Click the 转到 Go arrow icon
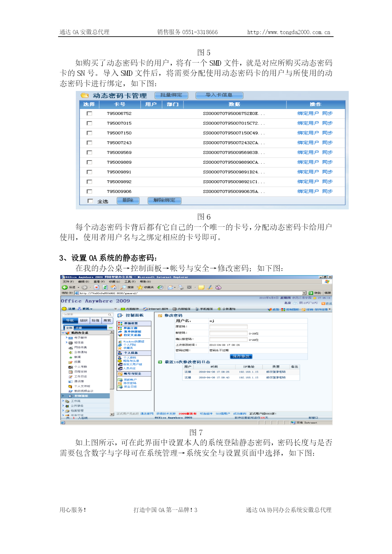 click(x=311, y=293)
